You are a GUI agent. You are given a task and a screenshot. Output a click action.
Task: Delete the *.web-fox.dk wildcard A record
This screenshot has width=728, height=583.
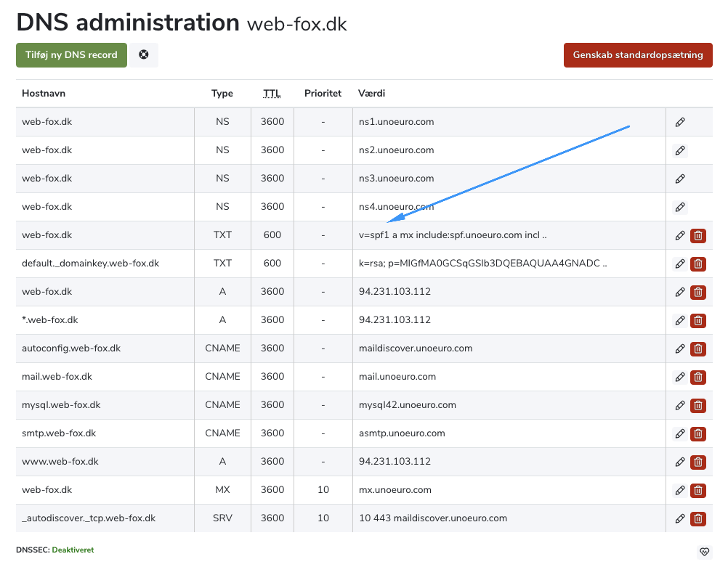pos(698,320)
